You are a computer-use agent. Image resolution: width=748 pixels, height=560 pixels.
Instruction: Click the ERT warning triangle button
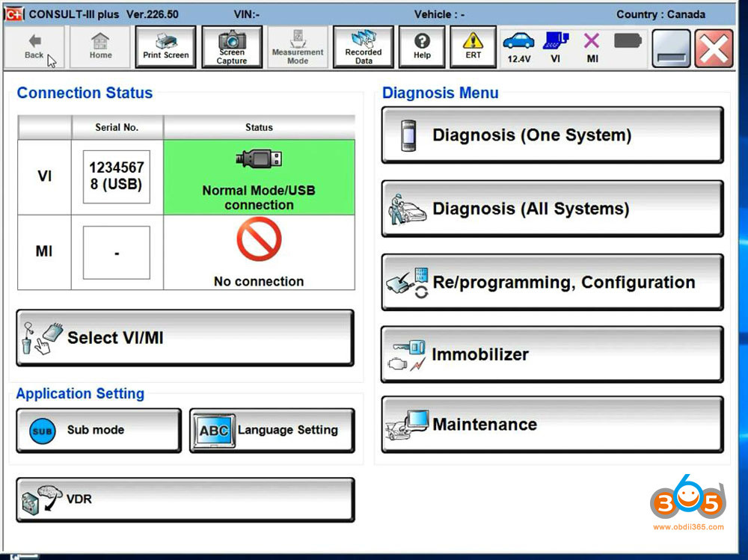[473, 47]
